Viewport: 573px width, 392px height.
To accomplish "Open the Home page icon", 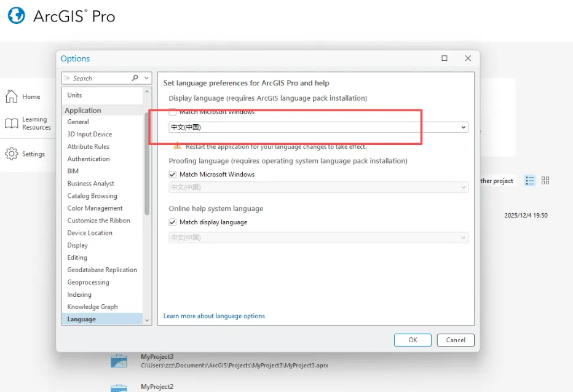I will click(x=11, y=96).
